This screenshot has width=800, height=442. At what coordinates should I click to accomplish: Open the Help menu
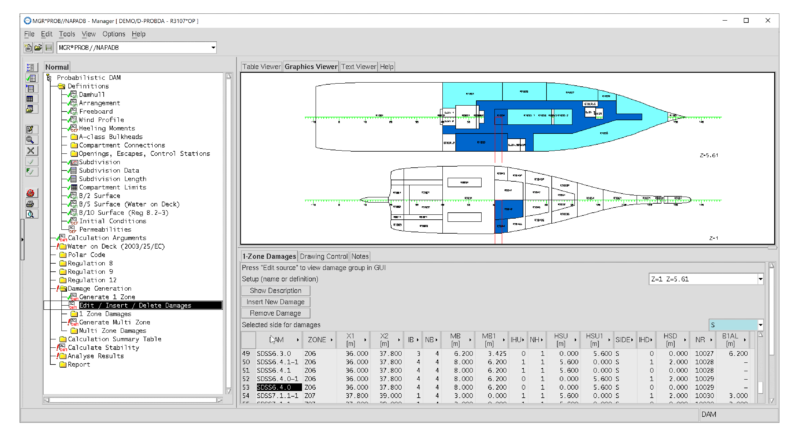[x=138, y=34]
